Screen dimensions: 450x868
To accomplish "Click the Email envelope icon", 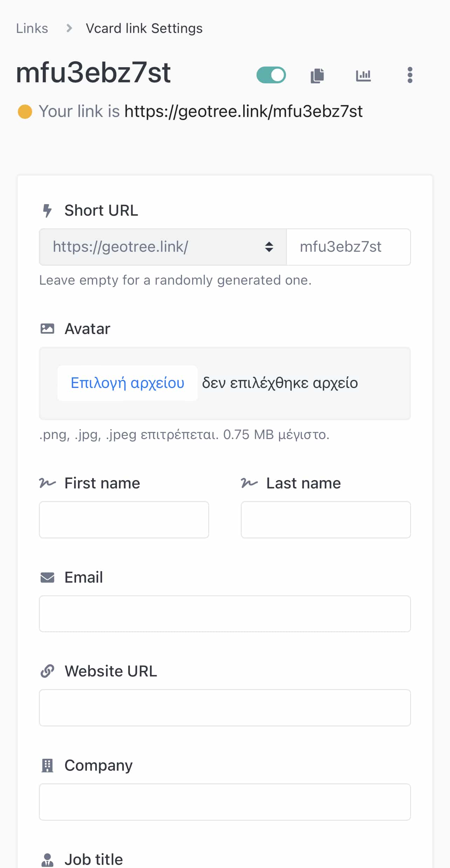I will click(47, 577).
